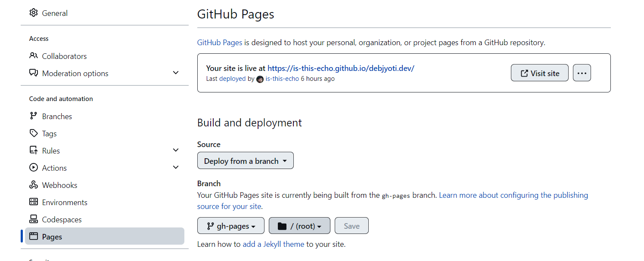Open the add a Jekyll theme link
Image resolution: width=644 pixels, height=261 pixels.
[x=274, y=244]
